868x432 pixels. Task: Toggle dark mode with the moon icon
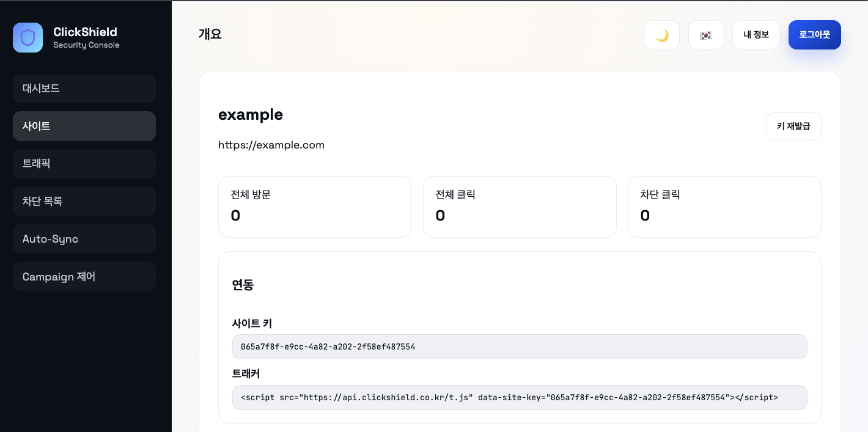[x=661, y=35]
